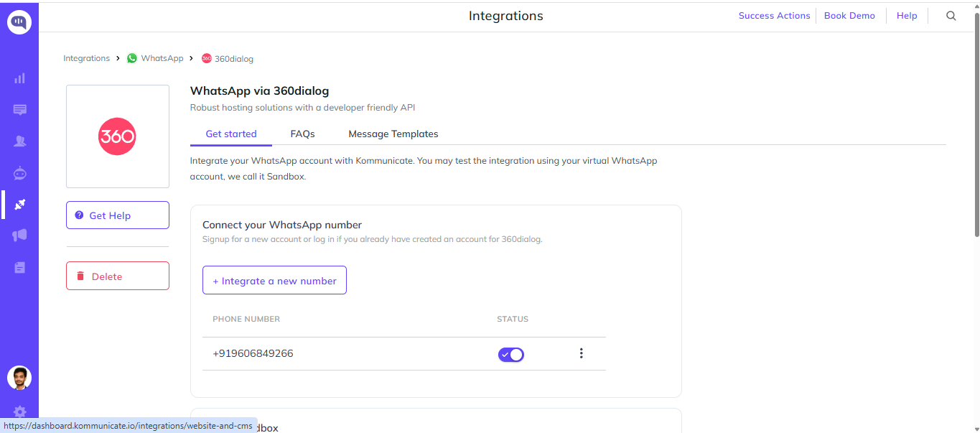Click the 360dialog icon in breadcrumb
Viewport: 980px width, 433px height.
[x=206, y=58]
